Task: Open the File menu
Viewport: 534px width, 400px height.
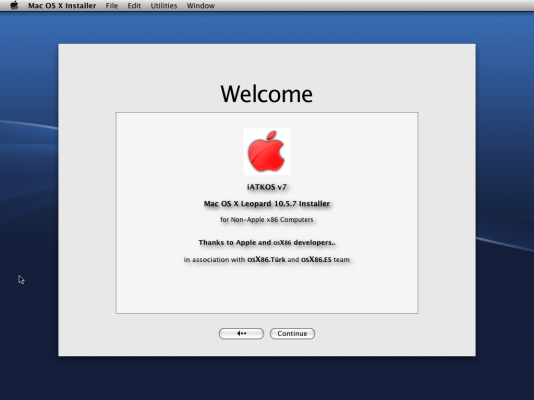Action: click(x=112, y=6)
